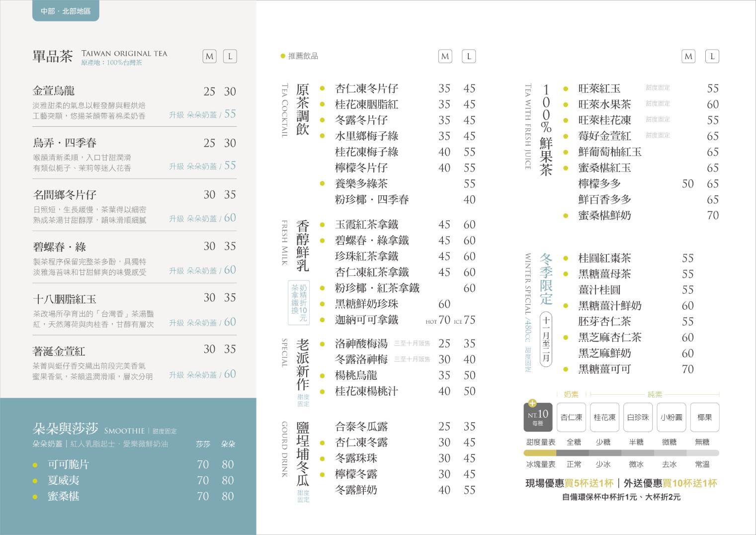Click 升級 朵朵奶蓋 / 60 under 碧螺春・綠
The image size is (756, 535).
coord(202,270)
